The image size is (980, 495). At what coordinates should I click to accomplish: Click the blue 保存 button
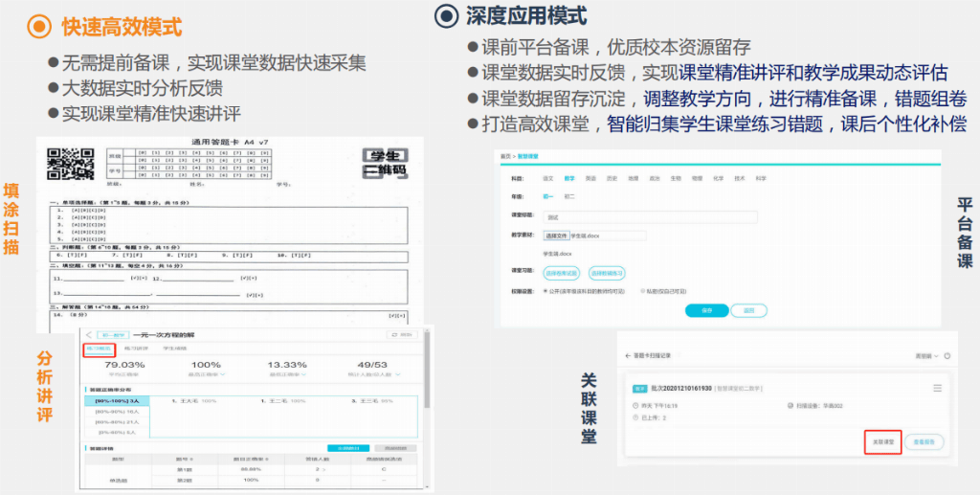pos(706,310)
